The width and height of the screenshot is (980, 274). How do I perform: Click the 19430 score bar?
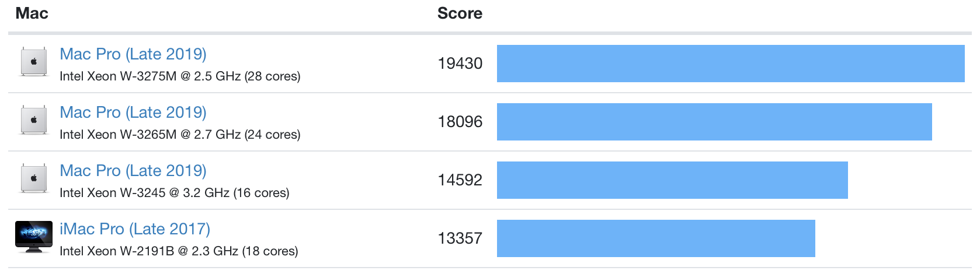coord(731,64)
